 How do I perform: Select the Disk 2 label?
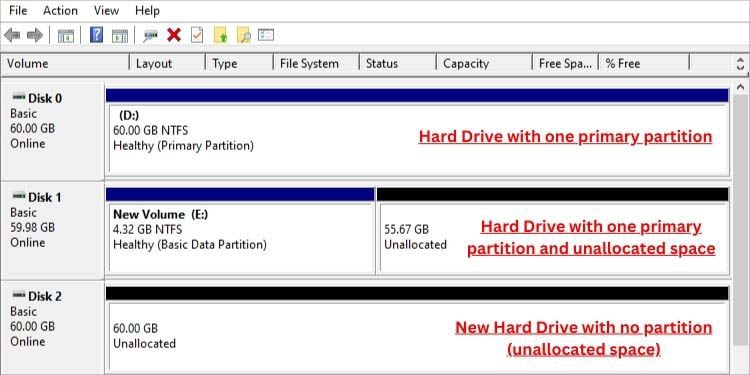point(45,296)
